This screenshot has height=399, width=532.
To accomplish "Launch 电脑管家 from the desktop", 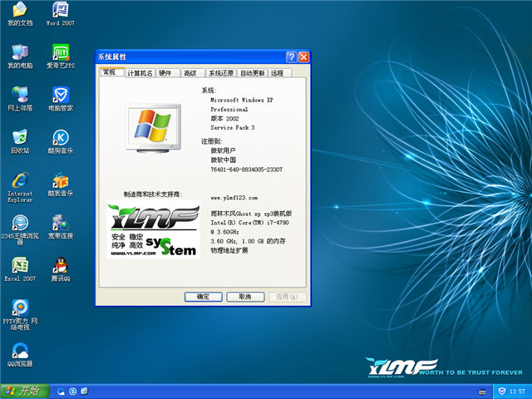I will pyautogui.click(x=61, y=99).
